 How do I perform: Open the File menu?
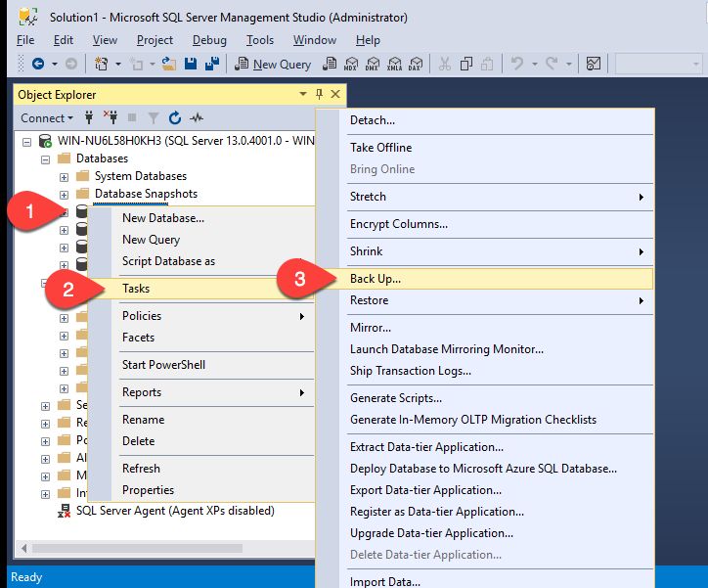(x=25, y=40)
